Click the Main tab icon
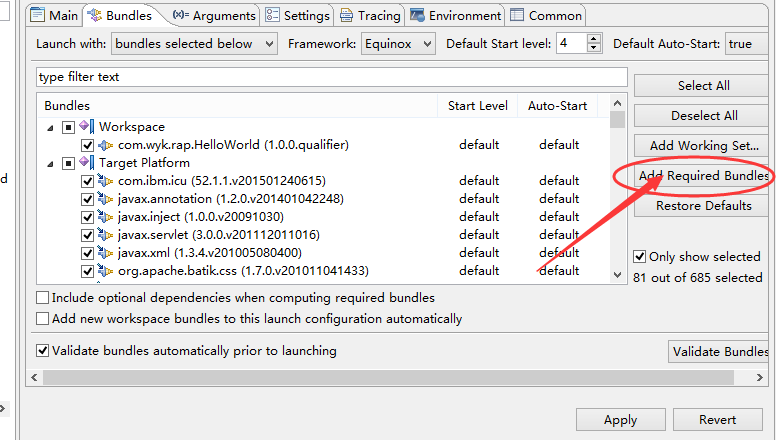 [37, 15]
